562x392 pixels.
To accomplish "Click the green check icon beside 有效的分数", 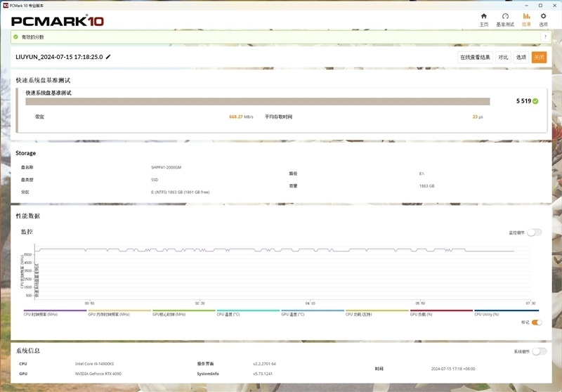I will (x=15, y=37).
